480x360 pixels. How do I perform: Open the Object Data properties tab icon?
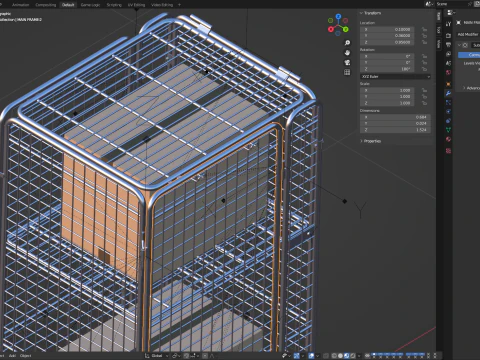(448, 130)
